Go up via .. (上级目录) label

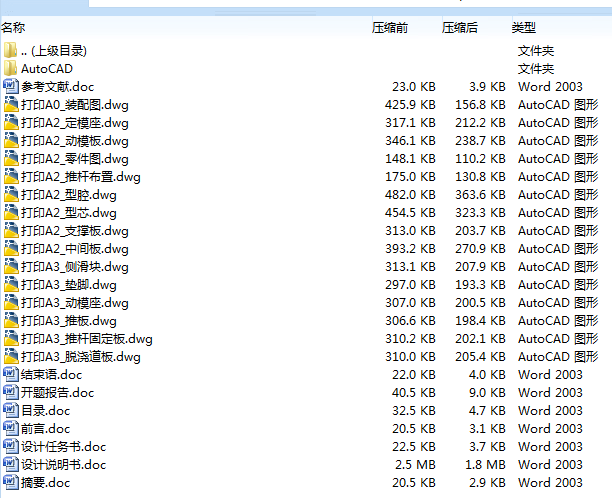tap(54, 51)
